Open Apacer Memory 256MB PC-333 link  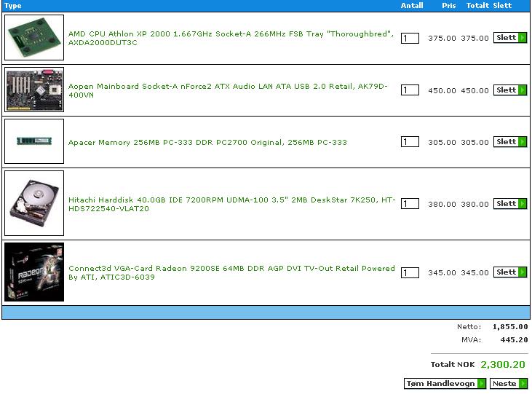coord(207,142)
